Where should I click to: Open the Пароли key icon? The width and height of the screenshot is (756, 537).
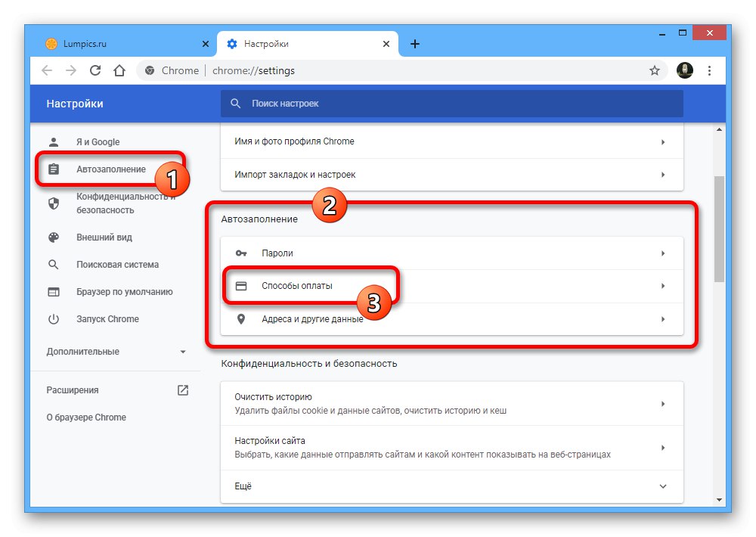click(241, 253)
